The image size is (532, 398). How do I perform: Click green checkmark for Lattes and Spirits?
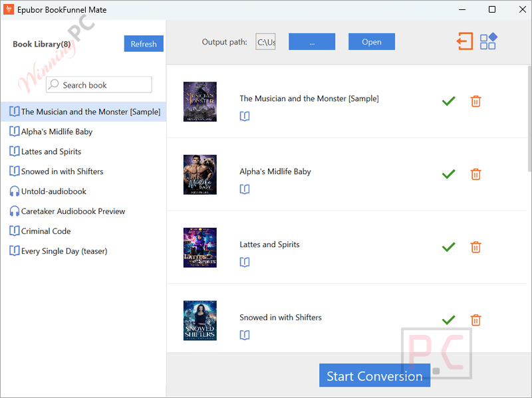pyautogui.click(x=448, y=247)
